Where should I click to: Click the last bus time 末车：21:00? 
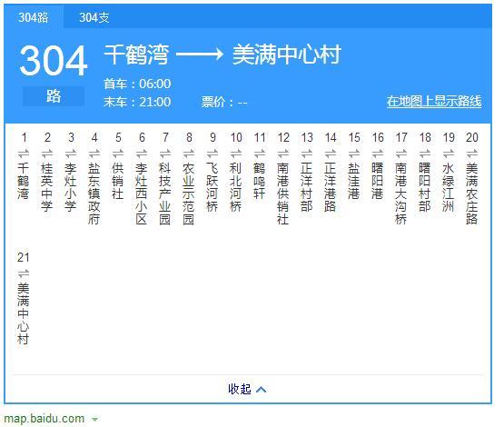137,102
